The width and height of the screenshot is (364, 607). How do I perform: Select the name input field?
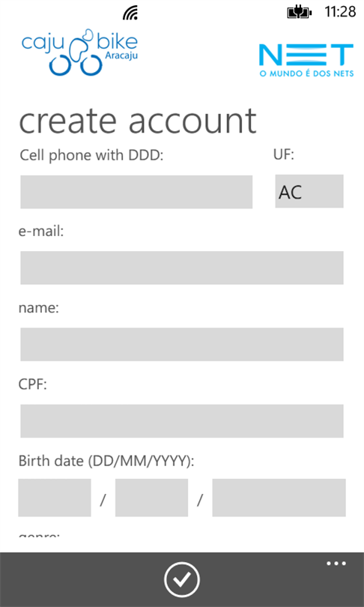pyautogui.click(x=182, y=345)
